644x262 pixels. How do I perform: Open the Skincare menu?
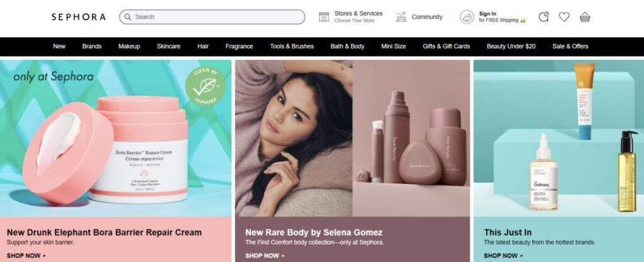tap(169, 47)
